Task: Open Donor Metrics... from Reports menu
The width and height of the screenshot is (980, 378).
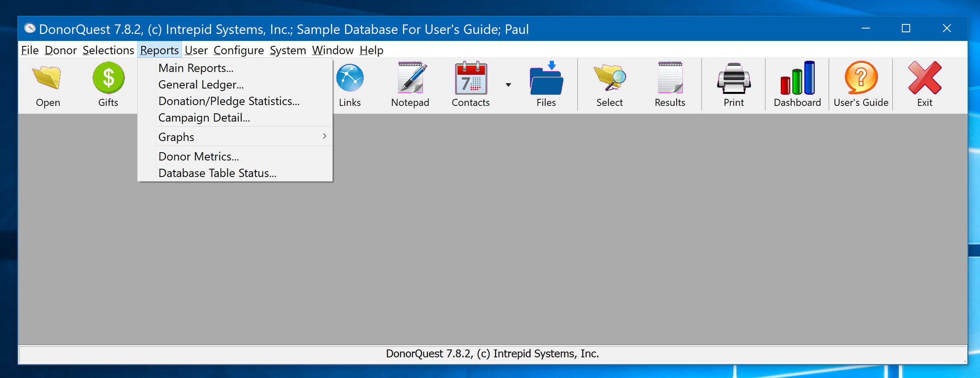Action: 235,156
